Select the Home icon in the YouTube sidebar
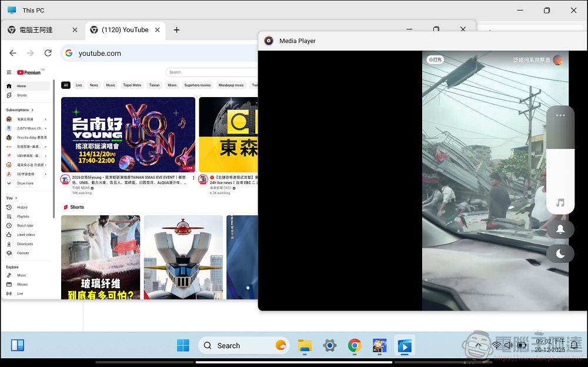 8,85
